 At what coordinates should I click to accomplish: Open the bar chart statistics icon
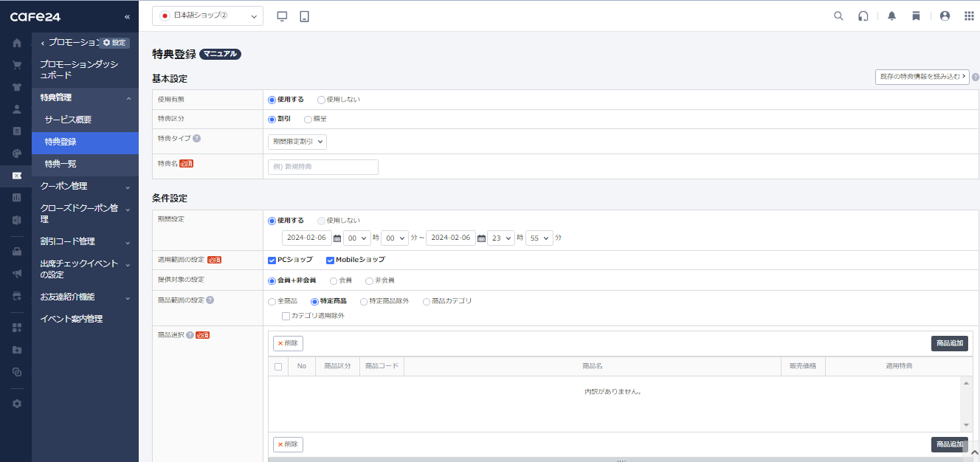tap(16, 197)
